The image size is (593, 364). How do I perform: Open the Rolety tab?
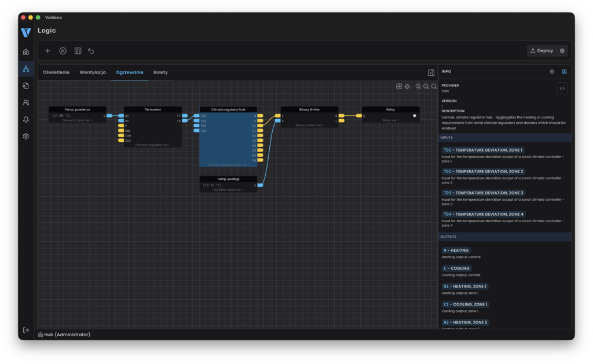[160, 72]
